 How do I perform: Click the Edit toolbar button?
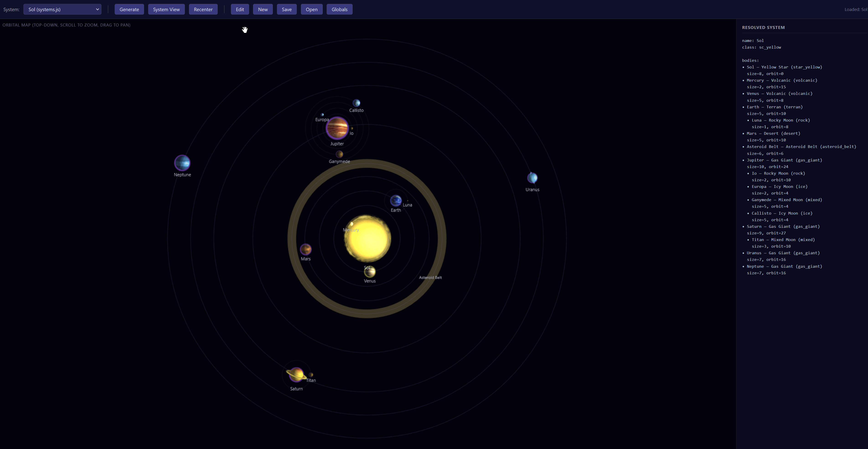[240, 9]
